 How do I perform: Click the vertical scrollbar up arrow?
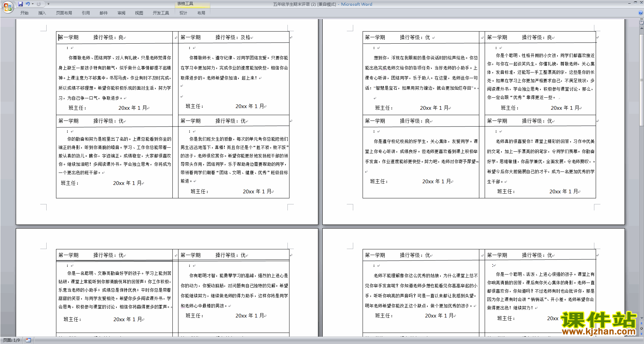(642, 28)
